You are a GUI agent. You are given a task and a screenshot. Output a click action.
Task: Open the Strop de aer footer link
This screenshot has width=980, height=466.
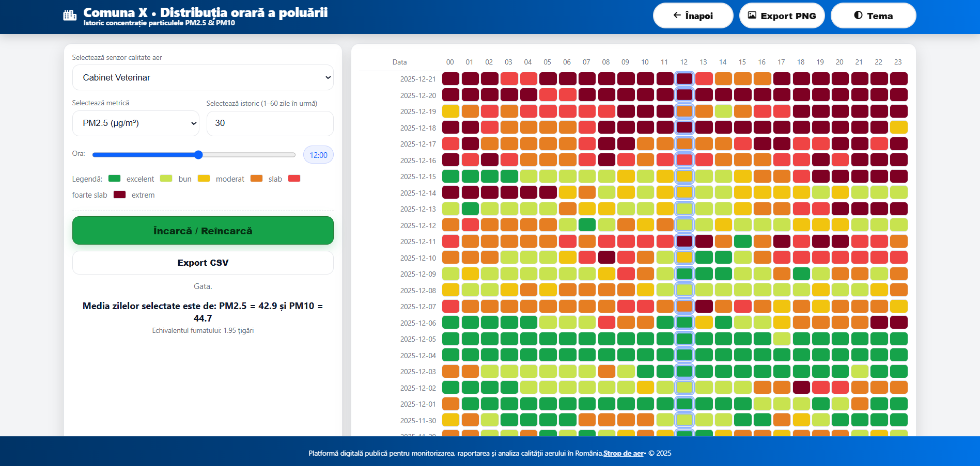(624, 454)
